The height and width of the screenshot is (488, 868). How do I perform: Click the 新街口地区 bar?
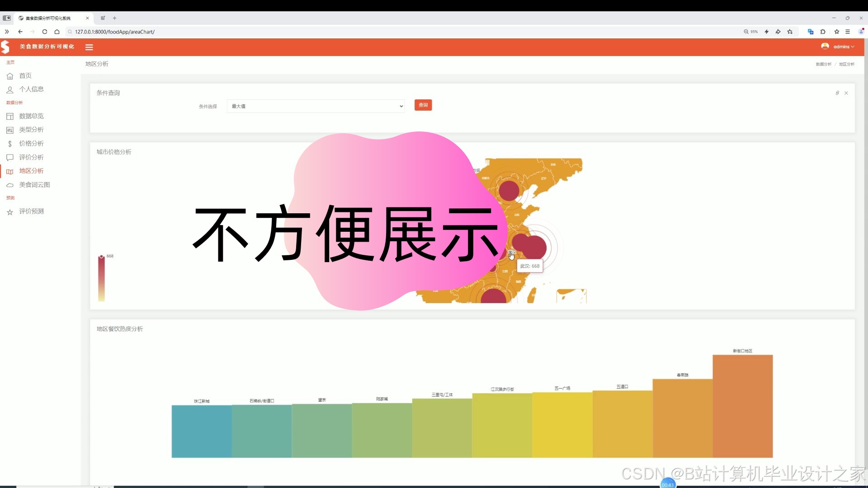743,406
